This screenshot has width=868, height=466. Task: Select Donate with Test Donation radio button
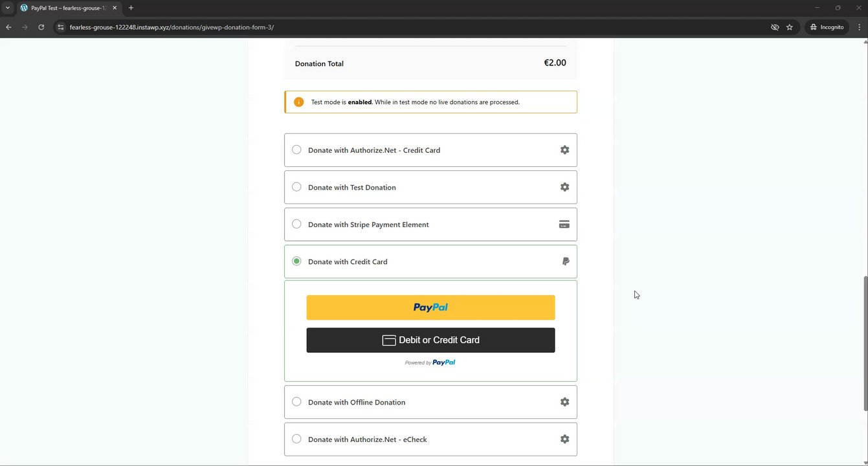[296, 187]
